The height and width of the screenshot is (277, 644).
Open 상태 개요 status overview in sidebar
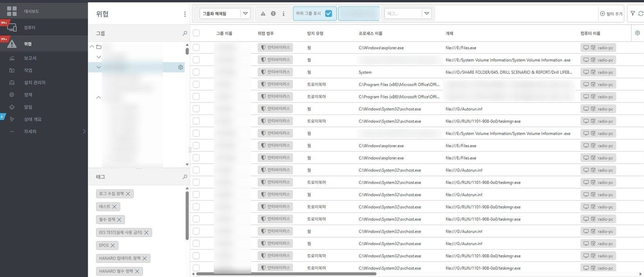[33, 119]
